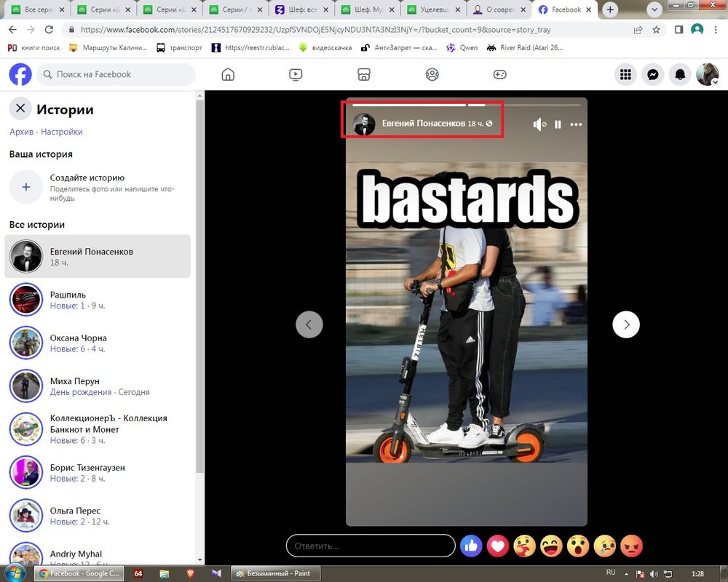
Task: Switch to the Шеф: все tab
Action: 303,9
